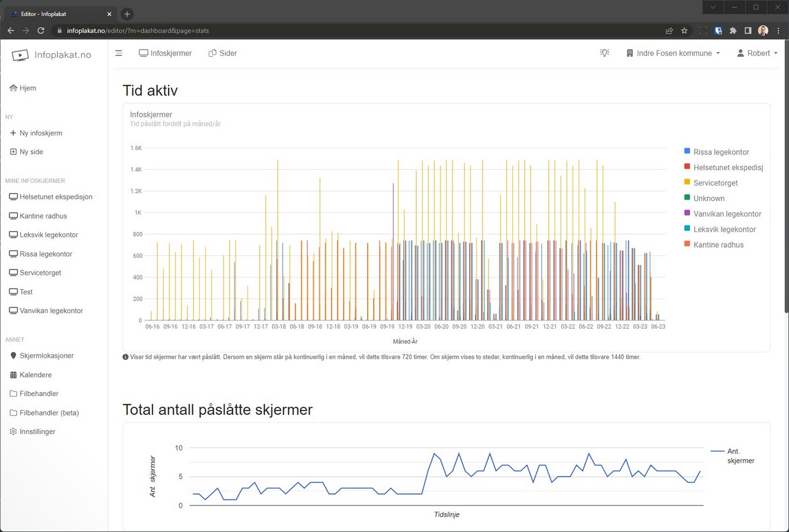Viewport: 789px width, 532px height.
Task: Open the tab search dropdown arrow
Action: (x=713, y=7)
